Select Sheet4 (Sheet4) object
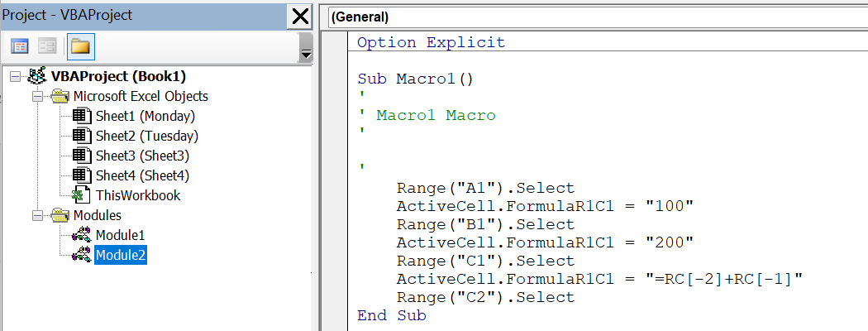Screen dimensions: 868x331 pyautogui.click(x=141, y=175)
